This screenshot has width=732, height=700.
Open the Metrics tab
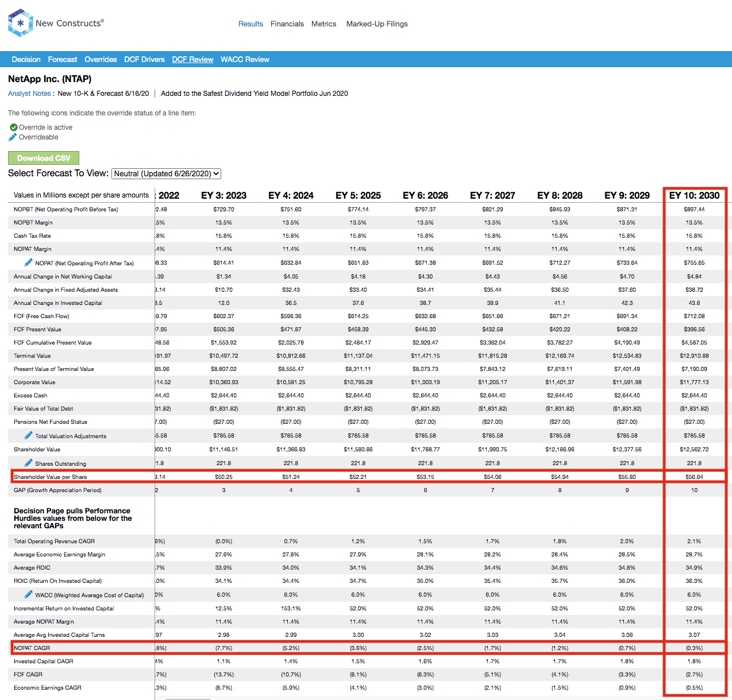323,24
